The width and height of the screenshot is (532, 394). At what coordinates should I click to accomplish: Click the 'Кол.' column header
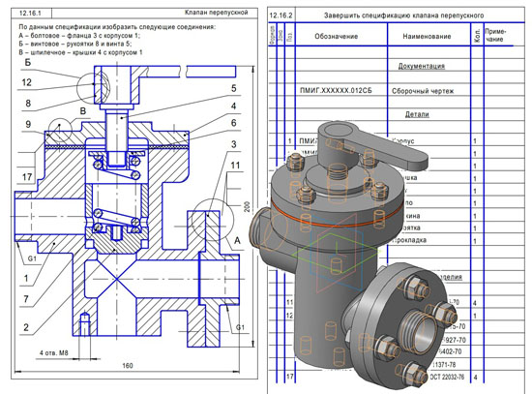point(477,35)
